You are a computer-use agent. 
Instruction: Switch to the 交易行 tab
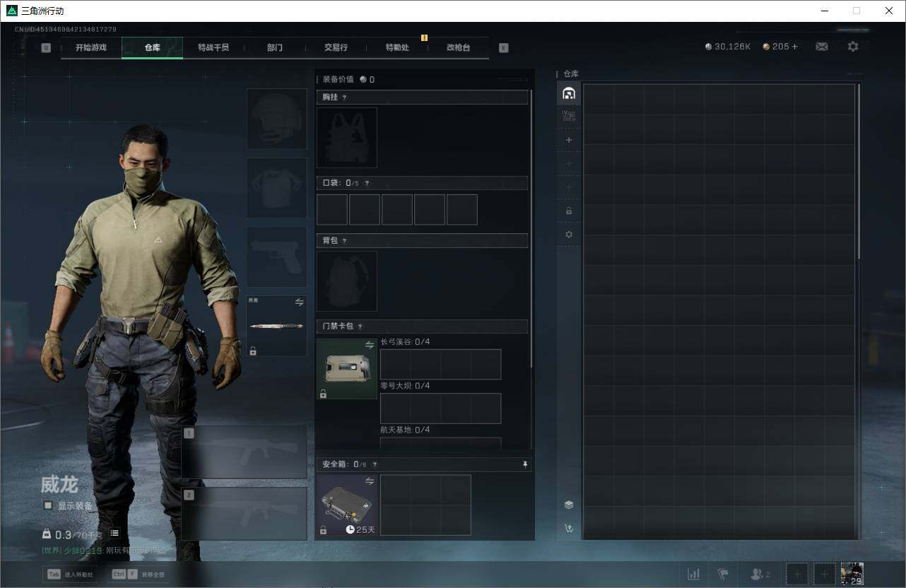click(x=336, y=47)
